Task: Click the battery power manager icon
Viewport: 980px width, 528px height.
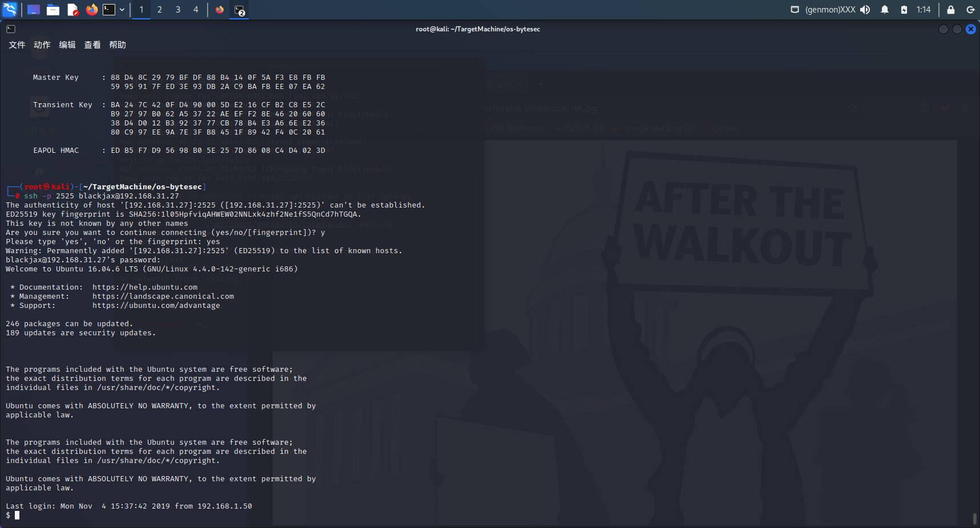Action: click(x=904, y=10)
